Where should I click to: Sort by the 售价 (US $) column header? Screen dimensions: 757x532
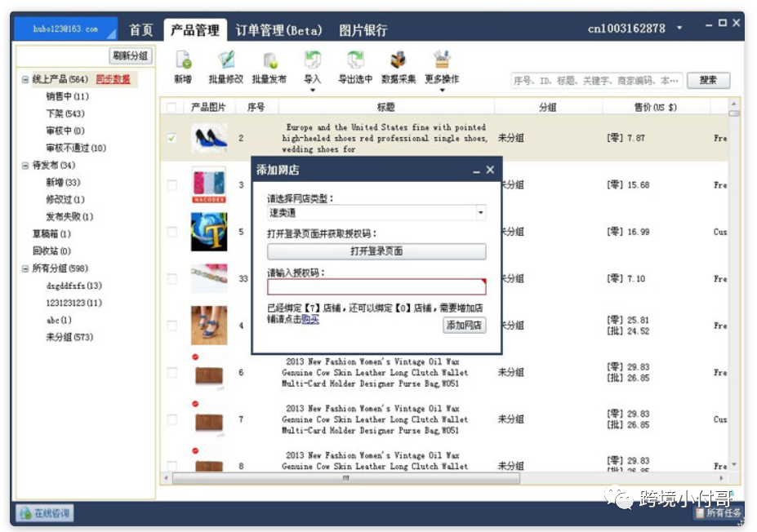(x=656, y=107)
